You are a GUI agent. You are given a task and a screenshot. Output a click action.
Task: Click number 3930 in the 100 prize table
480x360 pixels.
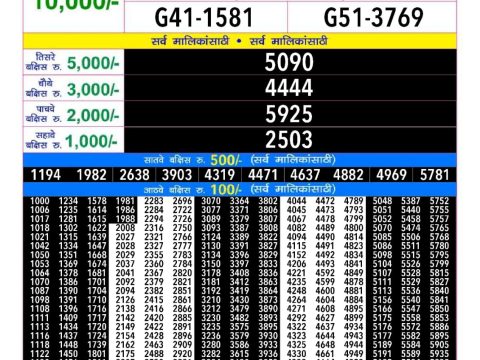tap(268, 336)
